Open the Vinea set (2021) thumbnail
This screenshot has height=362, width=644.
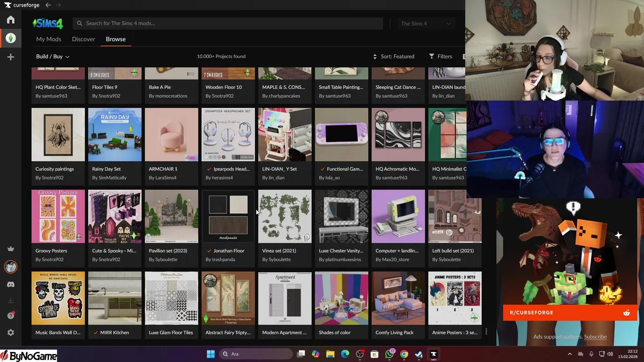click(285, 216)
